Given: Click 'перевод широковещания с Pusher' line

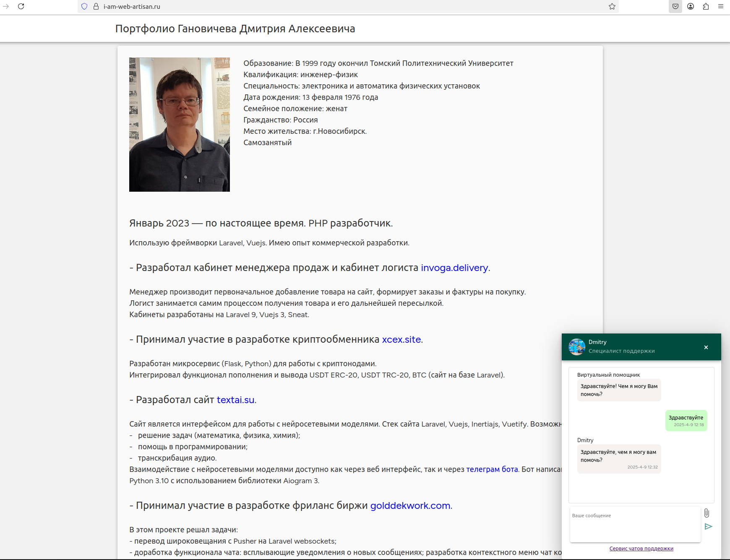Looking at the screenshot, I should (233, 541).
